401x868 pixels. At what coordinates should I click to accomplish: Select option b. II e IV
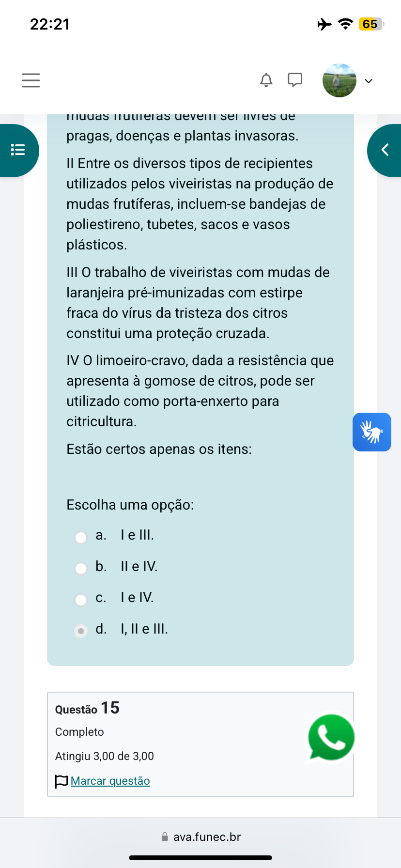(81, 568)
